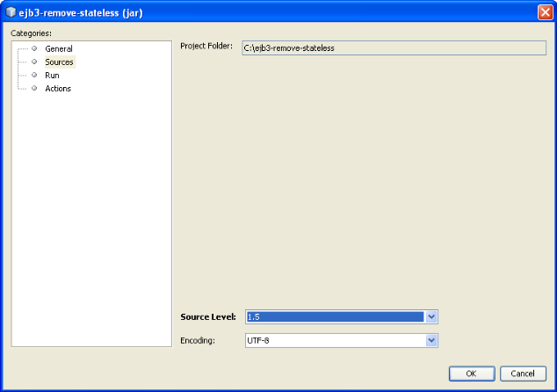The height and width of the screenshot is (392, 557).
Task: Click the Encoding UTF-8 value field
Action: pos(336,340)
